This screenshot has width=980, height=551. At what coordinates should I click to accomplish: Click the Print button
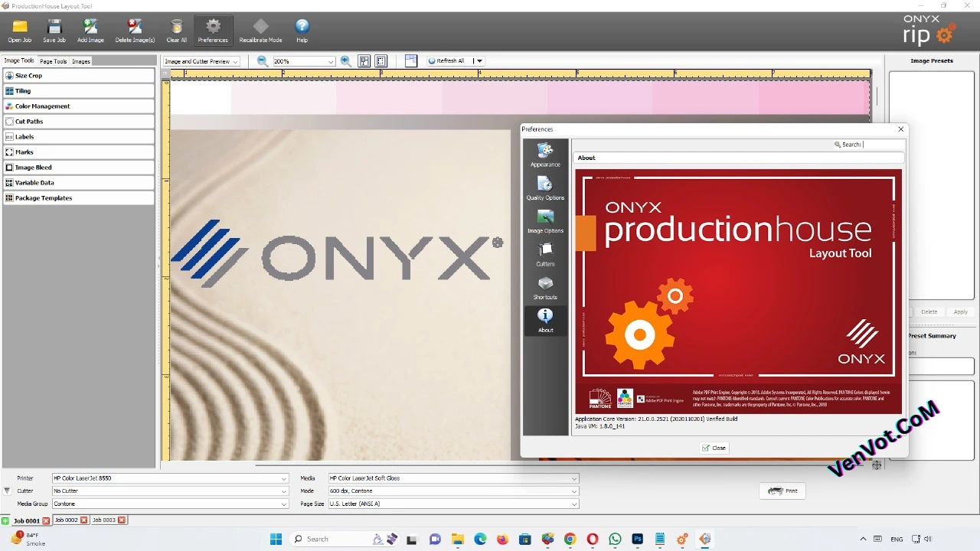(x=782, y=491)
